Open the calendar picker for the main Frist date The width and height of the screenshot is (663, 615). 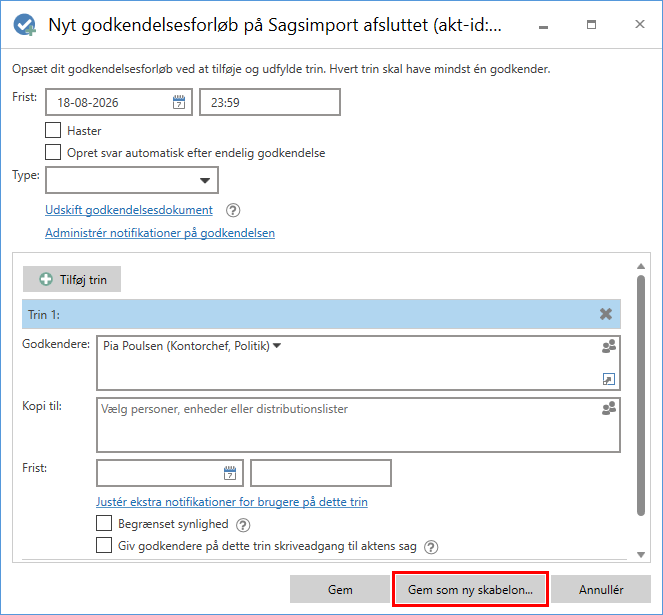click(179, 102)
